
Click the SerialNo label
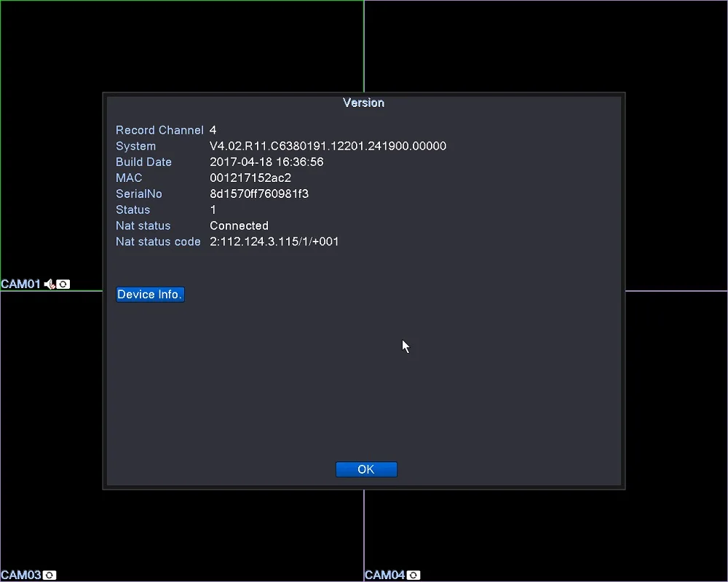coord(139,194)
